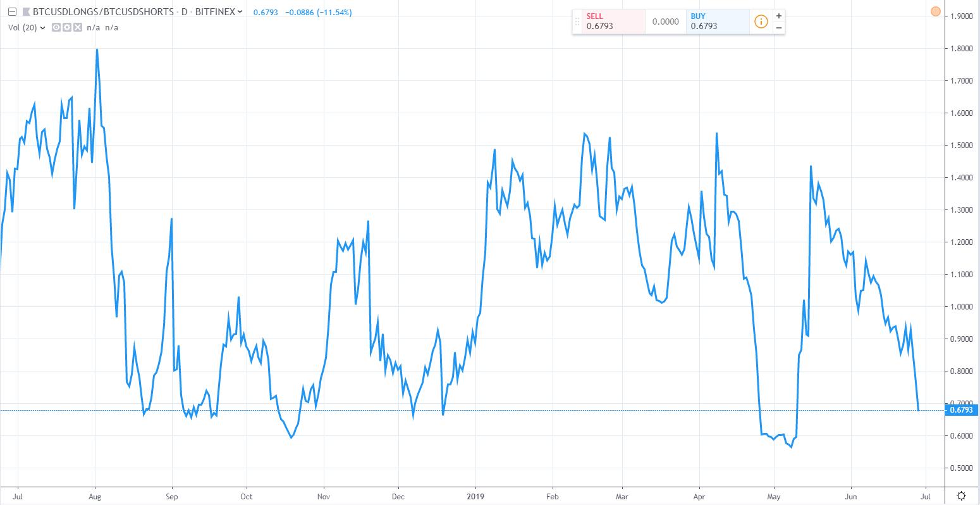Click the BUY 0.6793 button

point(718,22)
